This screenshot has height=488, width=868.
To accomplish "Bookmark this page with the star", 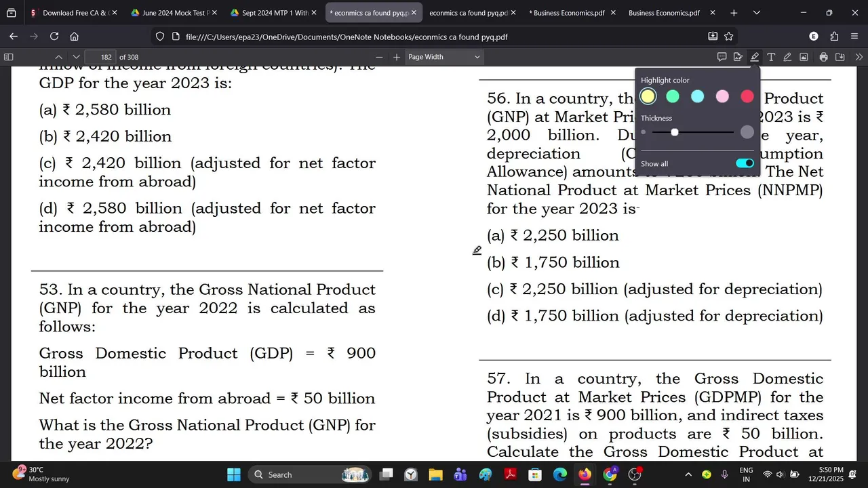I will tap(729, 37).
